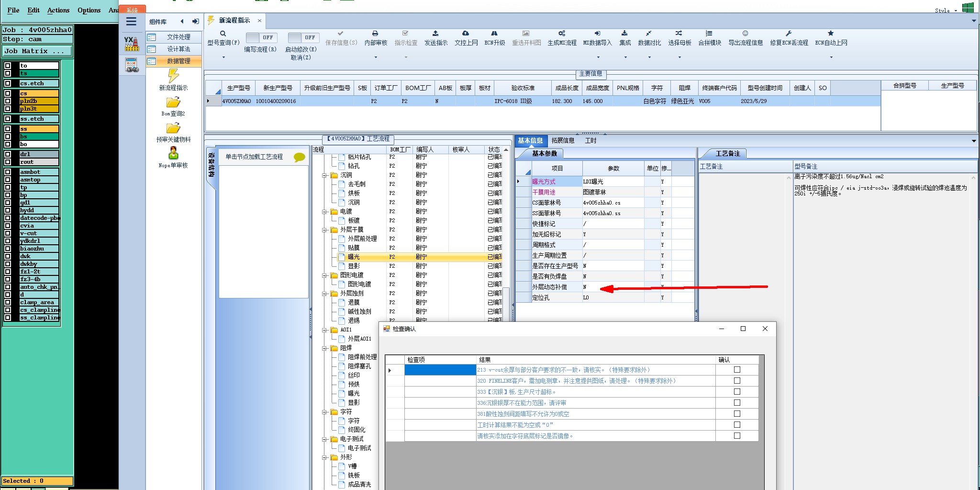Open the Actions menu
The image size is (980, 490).
click(58, 10)
